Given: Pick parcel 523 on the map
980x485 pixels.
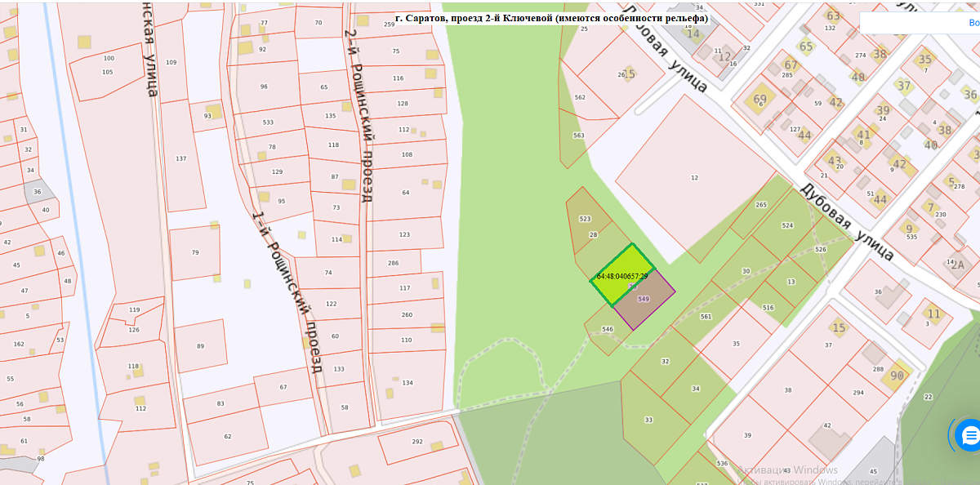Looking at the screenshot, I should [586, 217].
